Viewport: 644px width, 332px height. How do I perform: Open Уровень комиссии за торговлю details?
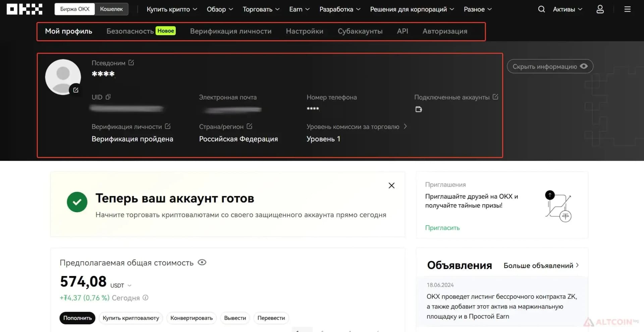(x=357, y=127)
